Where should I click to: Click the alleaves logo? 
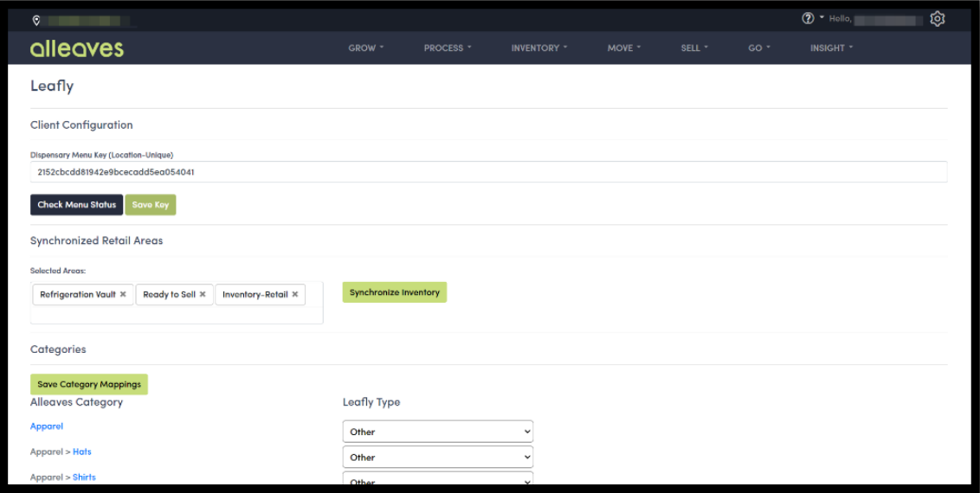(x=77, y=48)
